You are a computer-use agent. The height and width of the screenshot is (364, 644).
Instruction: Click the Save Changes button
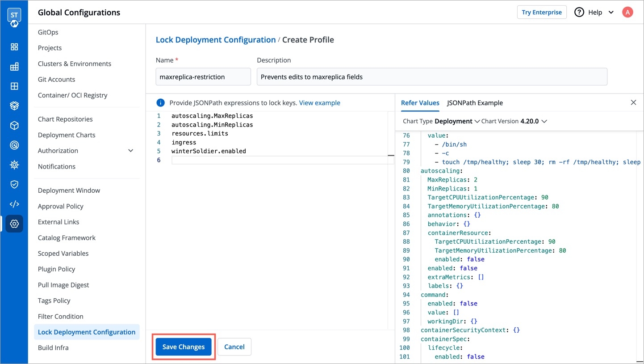tap(184, 347)
